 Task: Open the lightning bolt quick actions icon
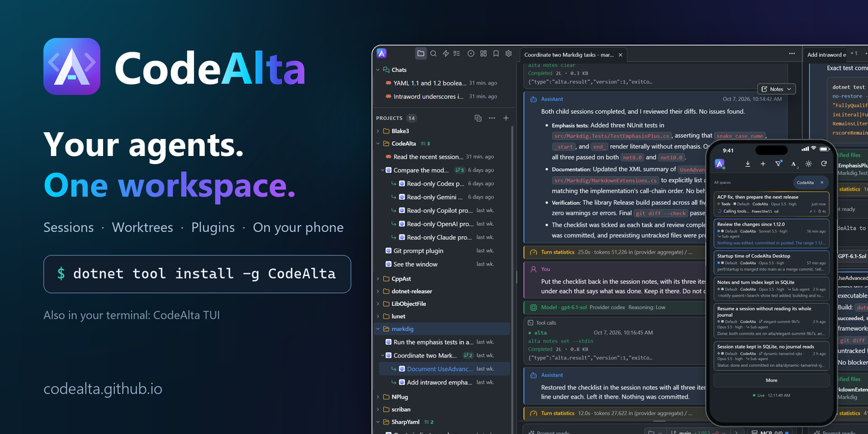[x=446, y=54]
